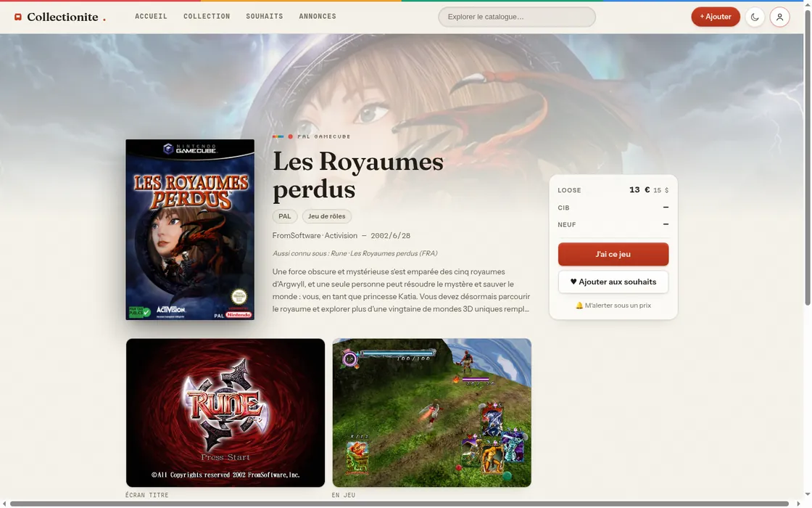The width and height of the screenshot is (812, 508).
Task: Click the NEUF price row label
Action: click(566, 225)
